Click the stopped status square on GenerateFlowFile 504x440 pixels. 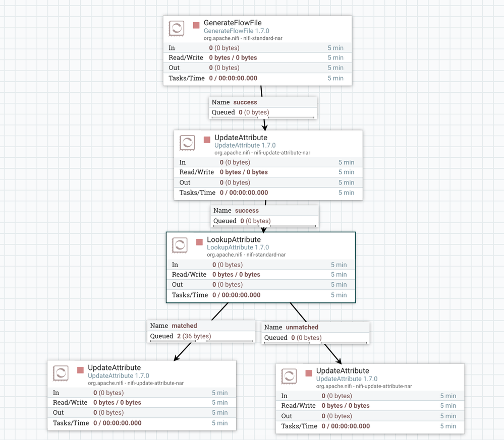click(196, 25)
